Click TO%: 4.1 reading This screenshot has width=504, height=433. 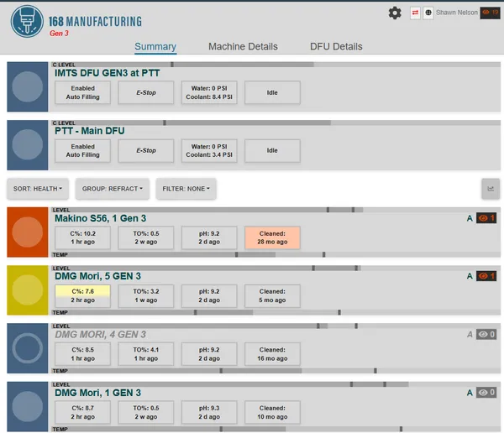pyautogui.click(x=146, y=354)
